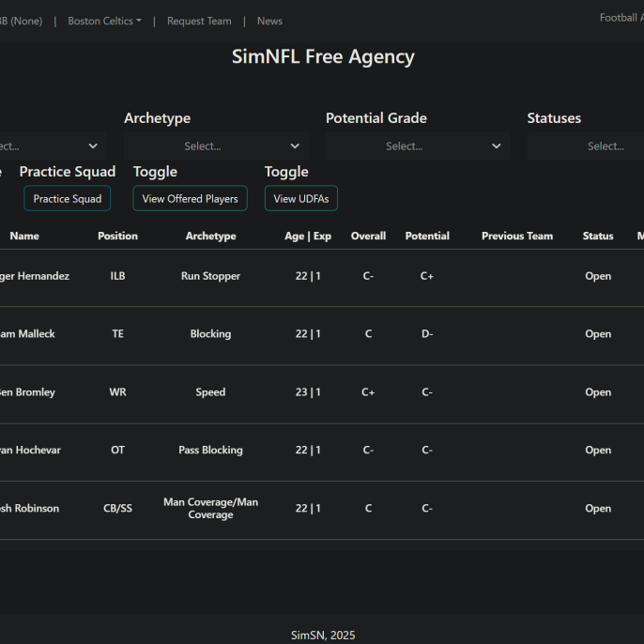This screenshot has height=644, width=644.
Task: Click the Archetype table column header
Action: 210,236
